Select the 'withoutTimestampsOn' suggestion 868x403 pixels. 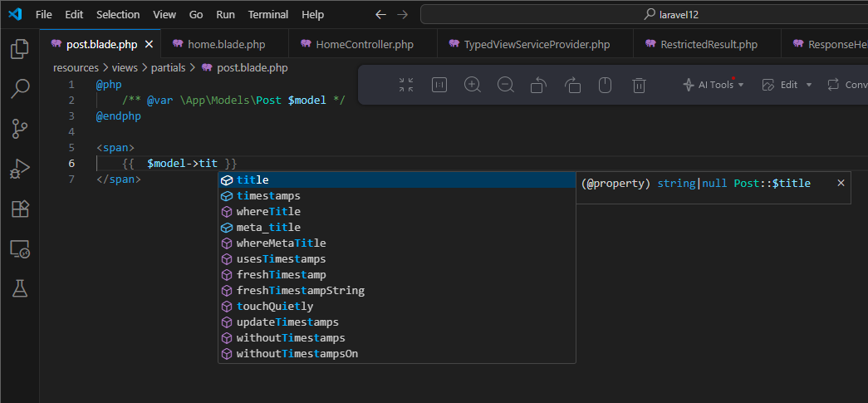(396, 354)
